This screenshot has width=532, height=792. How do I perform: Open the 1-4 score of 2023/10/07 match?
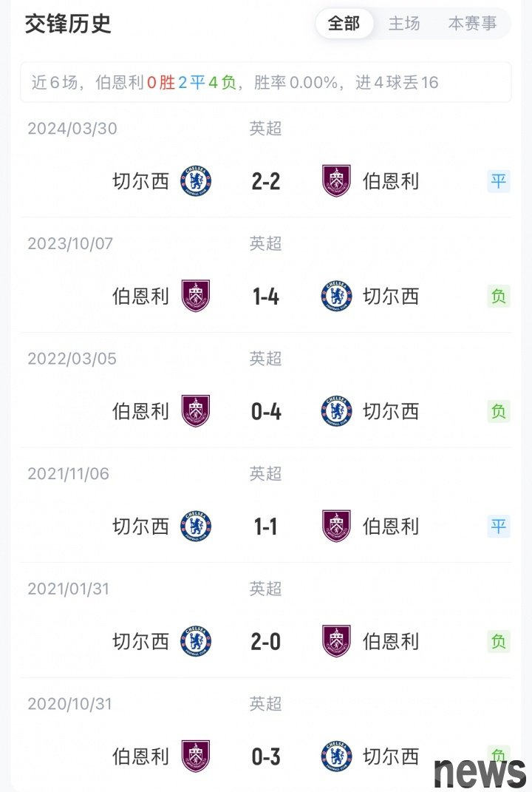(x=266, y=297)
